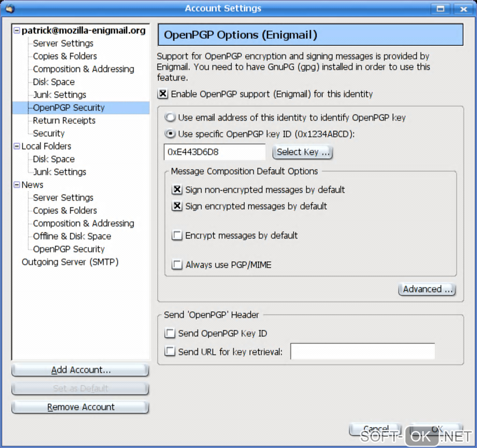
Task: Open Server Settings under patrick@mozilla-enigmail.org
Action: pyautogui.click(x=63, y=43)
